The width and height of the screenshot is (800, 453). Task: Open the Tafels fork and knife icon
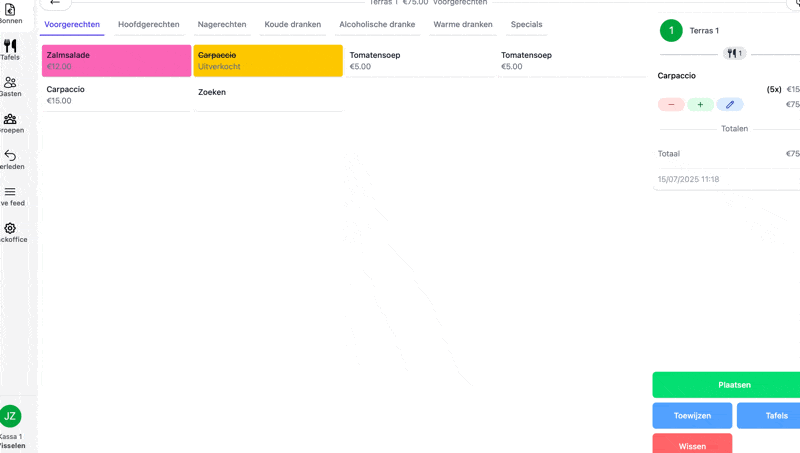point(10,46)
